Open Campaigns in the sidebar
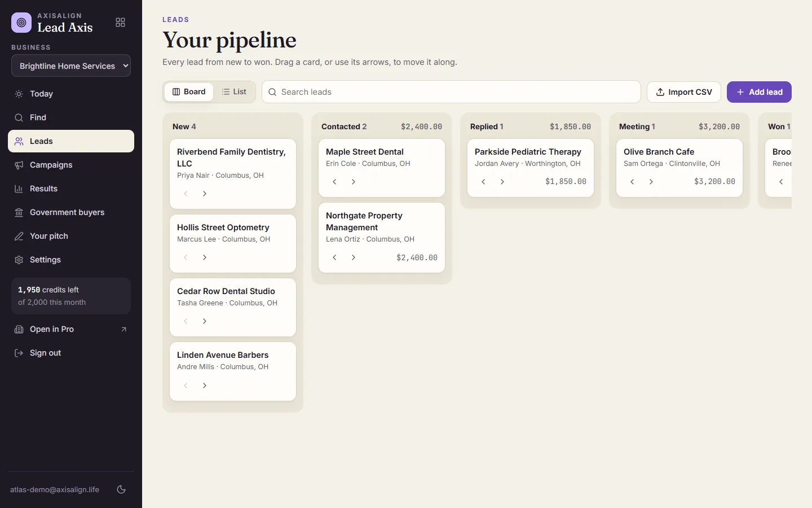 tap(71, 165)
